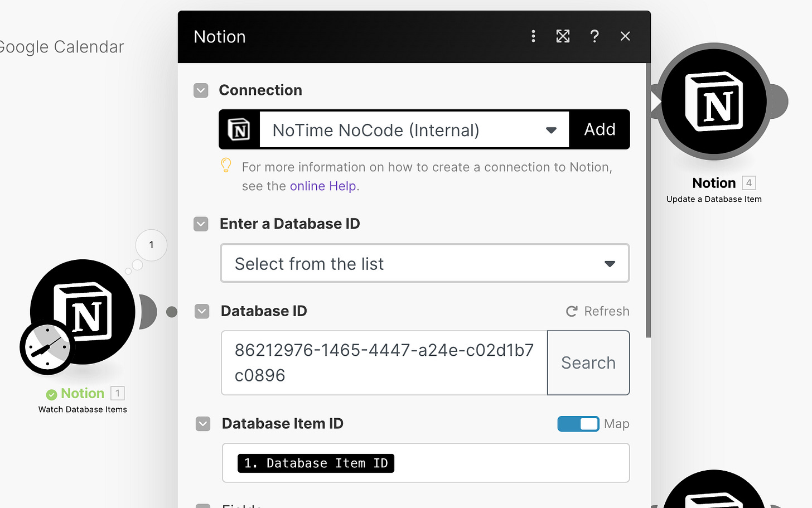Image resolution: width=812 pixels, height=508 pixels.
Task: Click the Add connection button
Action: (x=600, y=130)
